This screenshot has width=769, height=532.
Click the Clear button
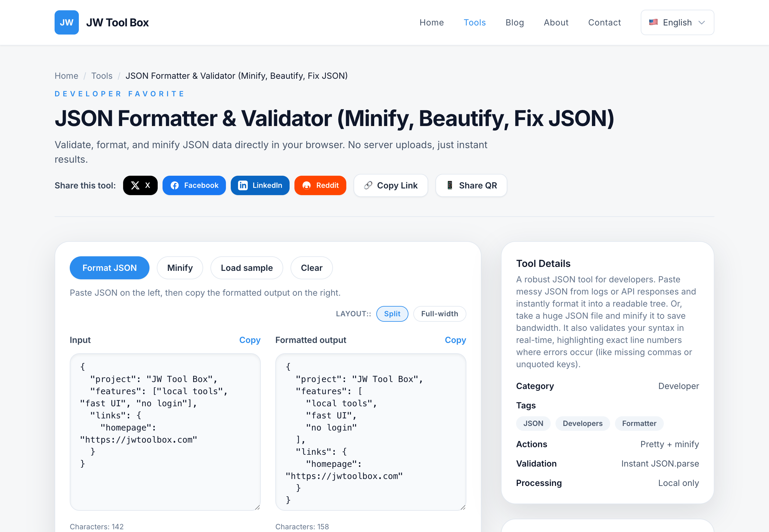point(312,268)
